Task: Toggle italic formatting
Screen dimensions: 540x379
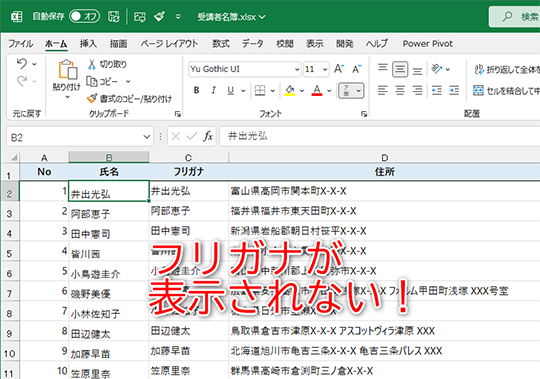Action: (x=214, y=90)
